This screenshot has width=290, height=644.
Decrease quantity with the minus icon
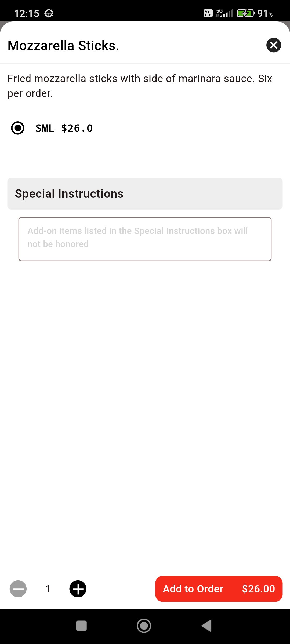point(18,589)
